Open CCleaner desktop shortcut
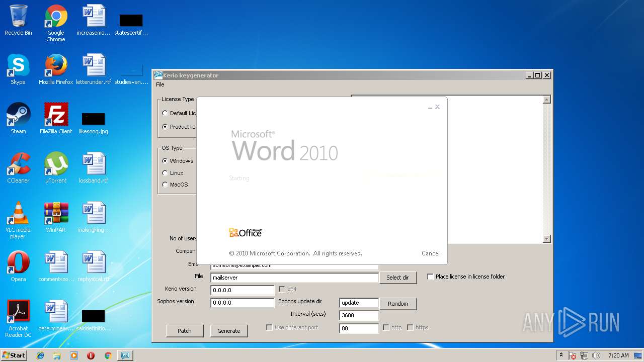Screen dimensions: 644x362 tap(18, 168)
